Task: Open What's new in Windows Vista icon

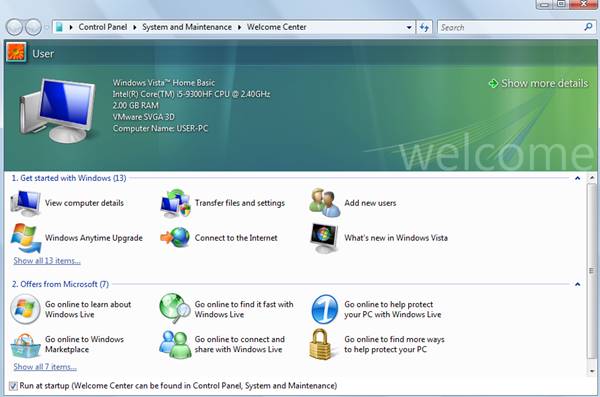Action: [324, 238]
